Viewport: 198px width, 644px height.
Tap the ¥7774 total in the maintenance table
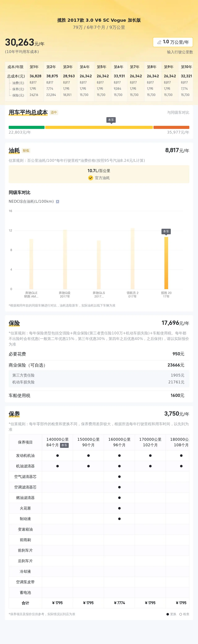click(119, 603)
